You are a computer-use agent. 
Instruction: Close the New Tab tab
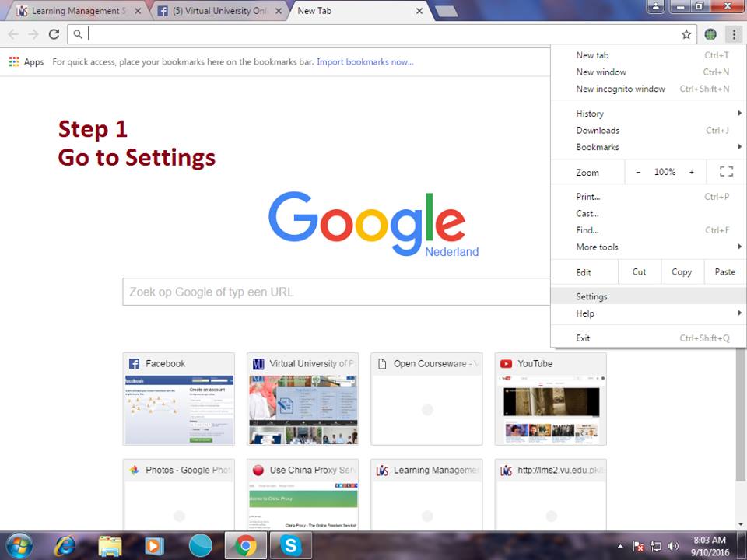coord(419,11)
